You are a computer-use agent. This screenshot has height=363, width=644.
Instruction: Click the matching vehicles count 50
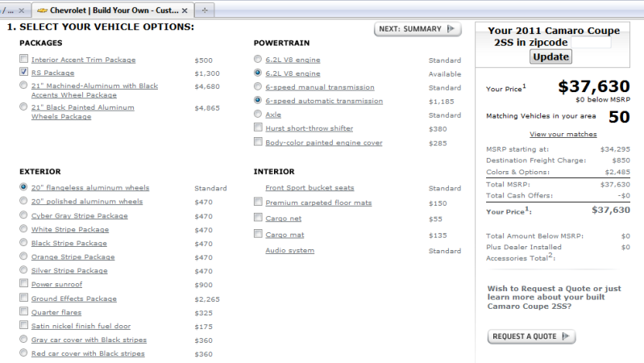point(619,117)
